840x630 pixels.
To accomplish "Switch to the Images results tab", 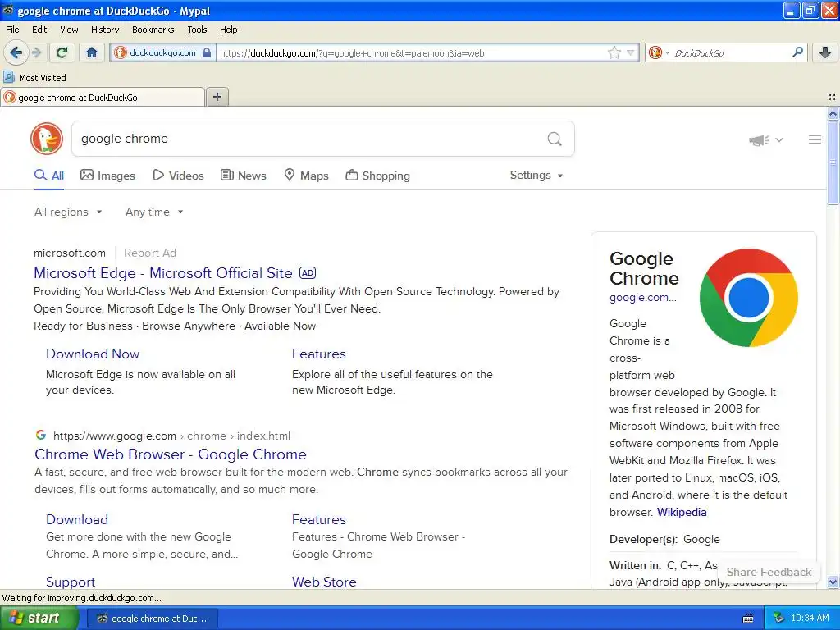I will [107, 176].
